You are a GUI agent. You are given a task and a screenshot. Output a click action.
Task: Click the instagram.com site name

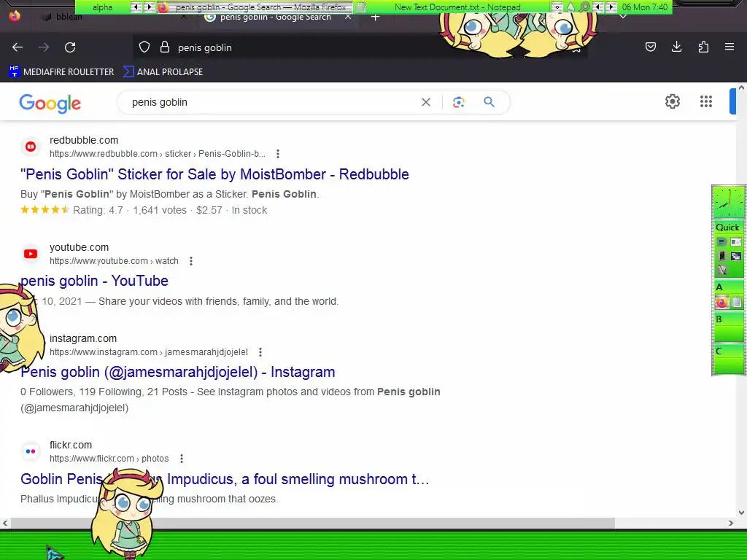[x=83, y=338]
